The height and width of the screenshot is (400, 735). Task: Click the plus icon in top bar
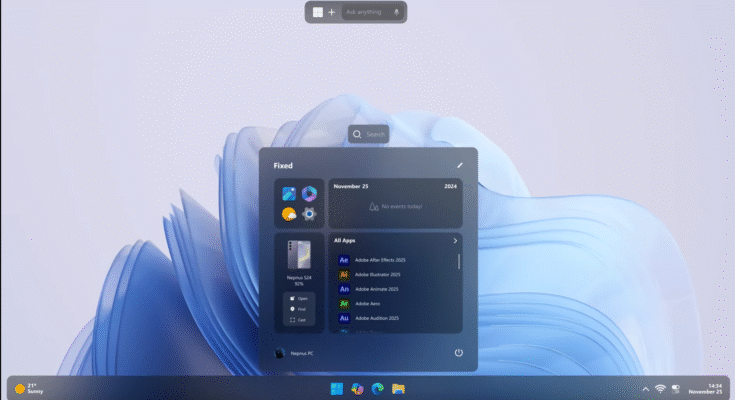(331, 12)
